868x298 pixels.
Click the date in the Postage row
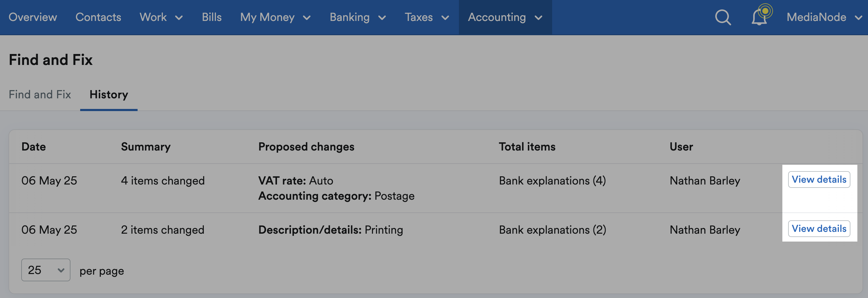49,181
